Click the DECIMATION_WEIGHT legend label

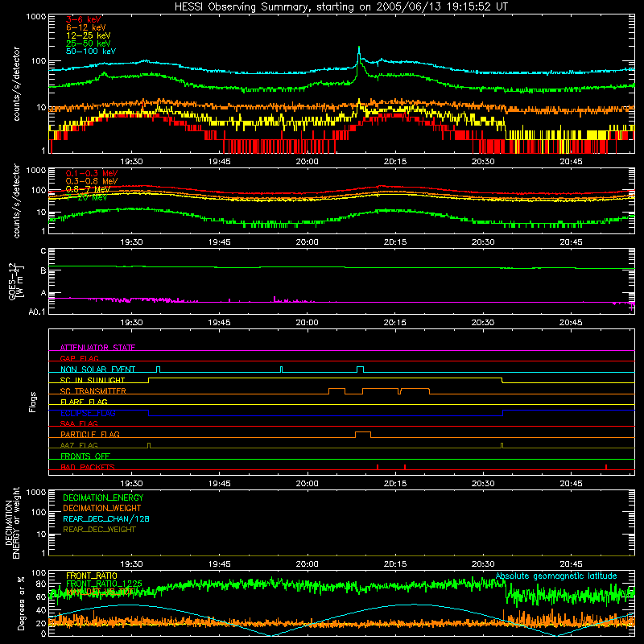tap(102, 508)
